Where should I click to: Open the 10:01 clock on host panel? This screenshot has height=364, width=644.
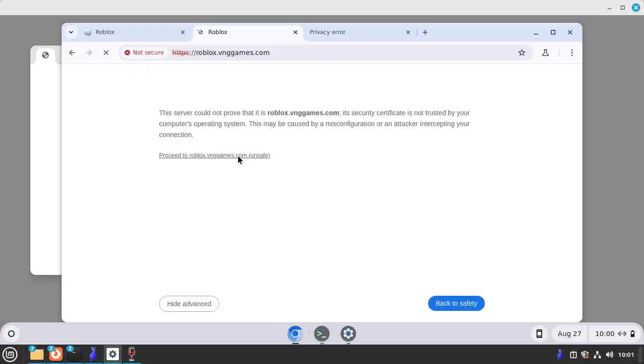pos(626,355)
